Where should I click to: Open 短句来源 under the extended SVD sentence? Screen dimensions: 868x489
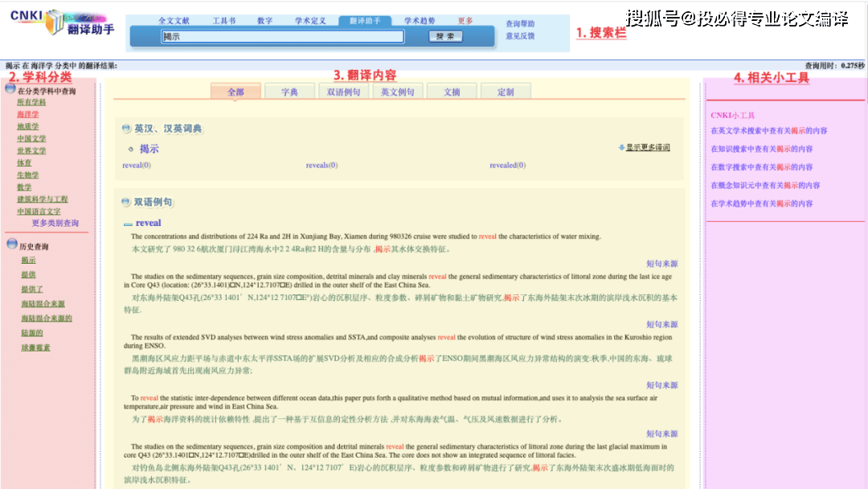(x=662, y=385)
